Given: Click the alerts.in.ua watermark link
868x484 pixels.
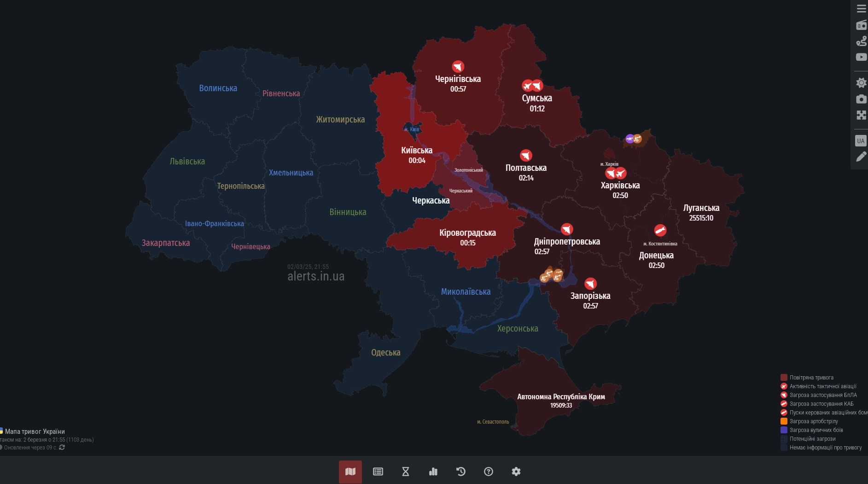Looking at the screenshot, I should click(x=316, y=276).
